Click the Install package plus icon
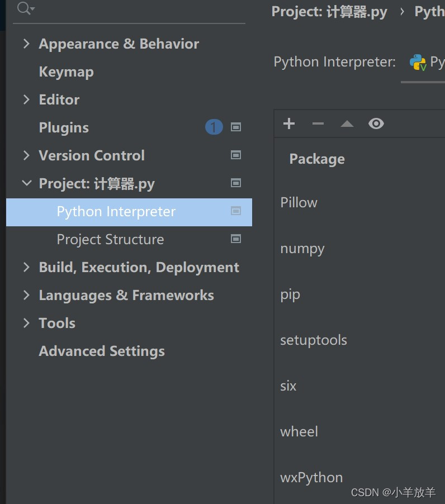Image resolution: width=445 pixels, height=504 pixels. click(x=288, y=123)
